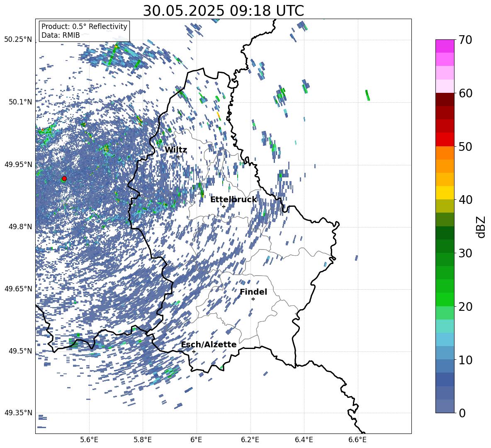The height and width of the screenshot is (448, 491).
Task: Click the dBZ colorbar label
Action: point(481,227)
